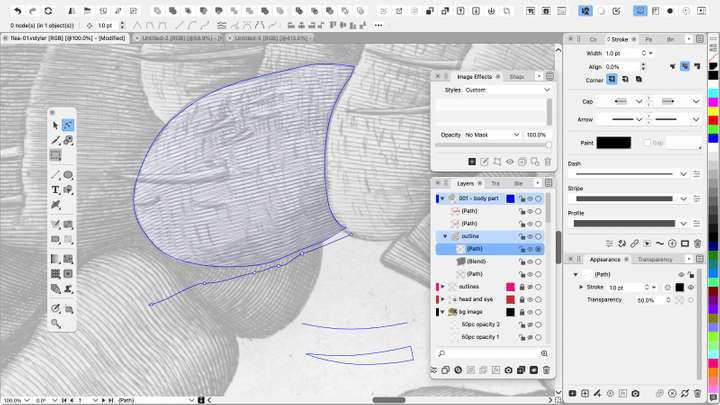Click the Redo arrow in the top toolbar
This screenshot has width=720, height=405.
click(33, 11)
